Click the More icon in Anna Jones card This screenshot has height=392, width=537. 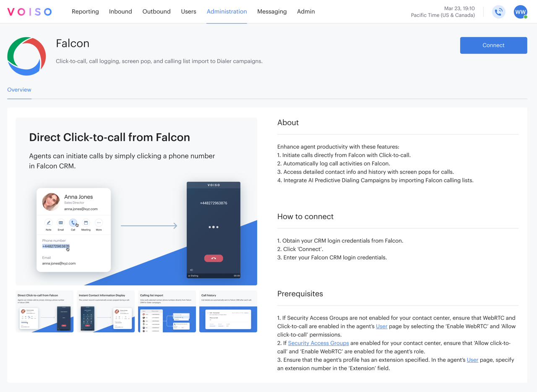(x=99, y=223)
